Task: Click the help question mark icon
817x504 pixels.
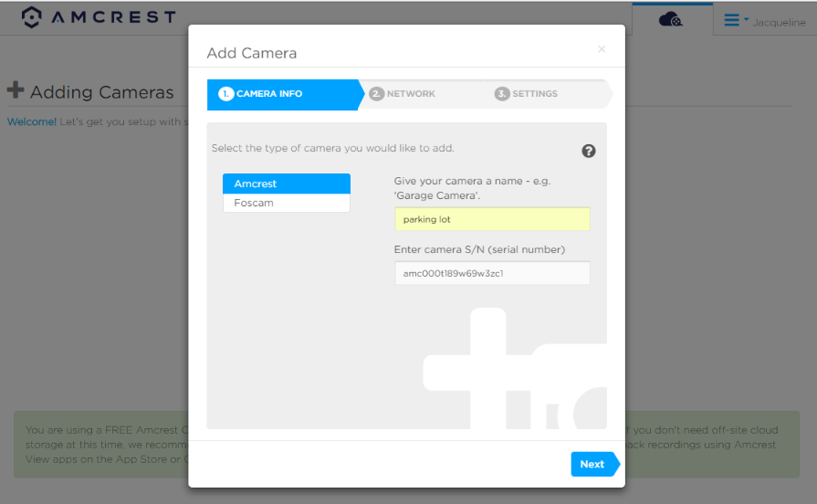Action: [x=588, y=152]
